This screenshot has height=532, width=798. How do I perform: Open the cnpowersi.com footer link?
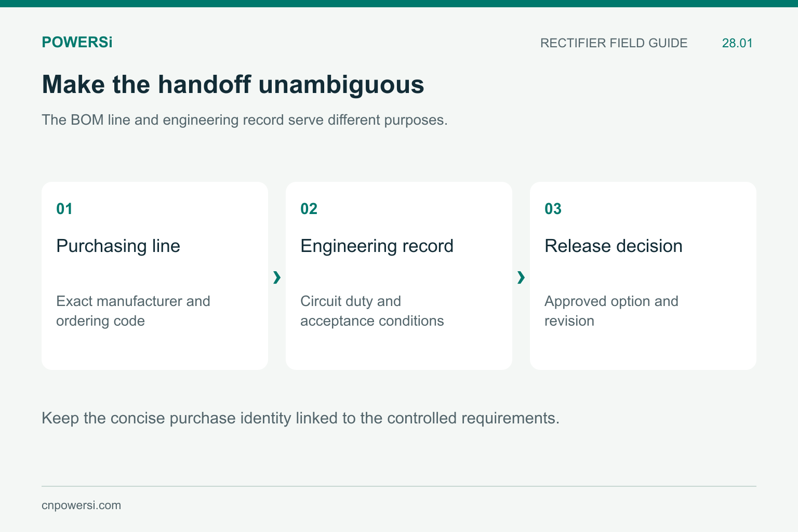pyautogui.click(x=81, y=506)
